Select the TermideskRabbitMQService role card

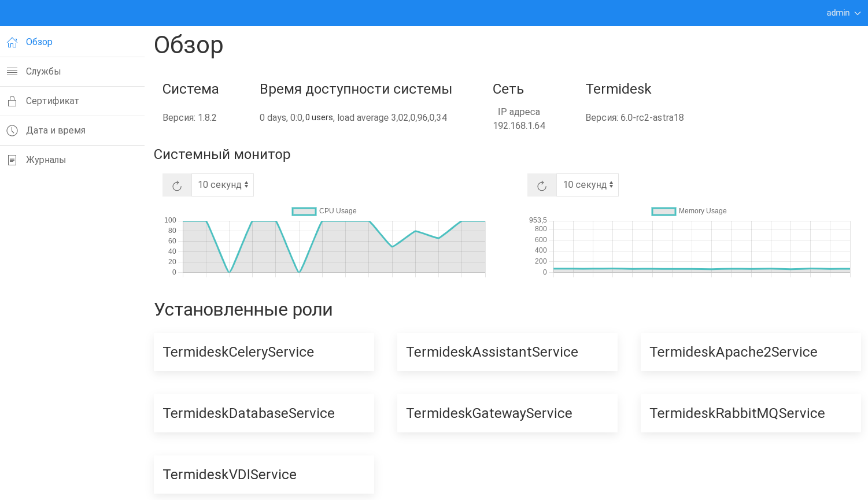pos(751,413)
